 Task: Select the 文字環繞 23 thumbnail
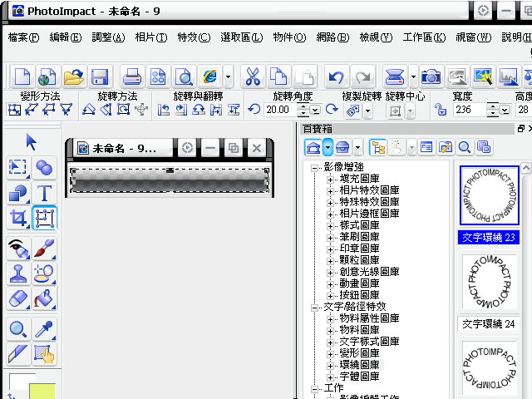490,195
